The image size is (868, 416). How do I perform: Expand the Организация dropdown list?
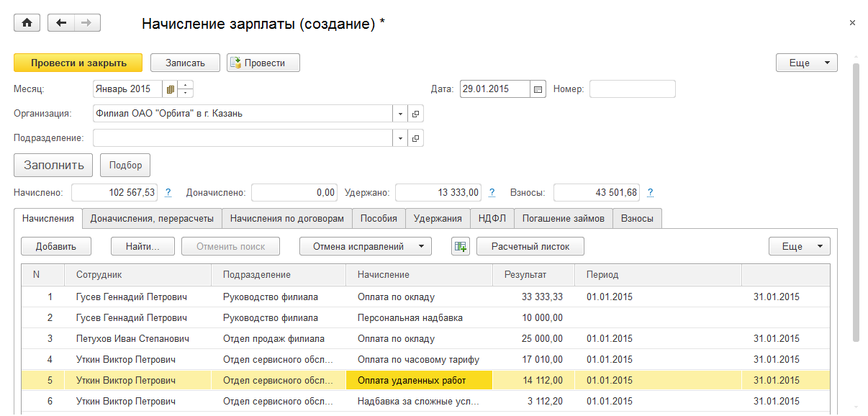coord(400,114)
